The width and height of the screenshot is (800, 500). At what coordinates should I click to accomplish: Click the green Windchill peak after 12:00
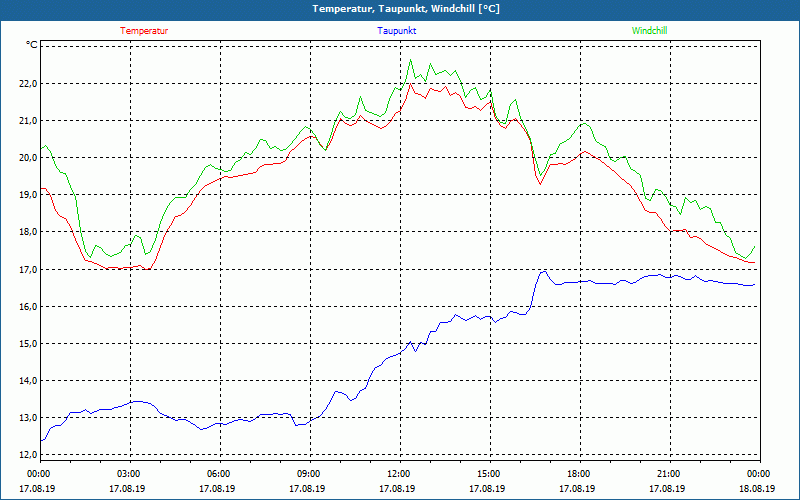tap(410, 60)
